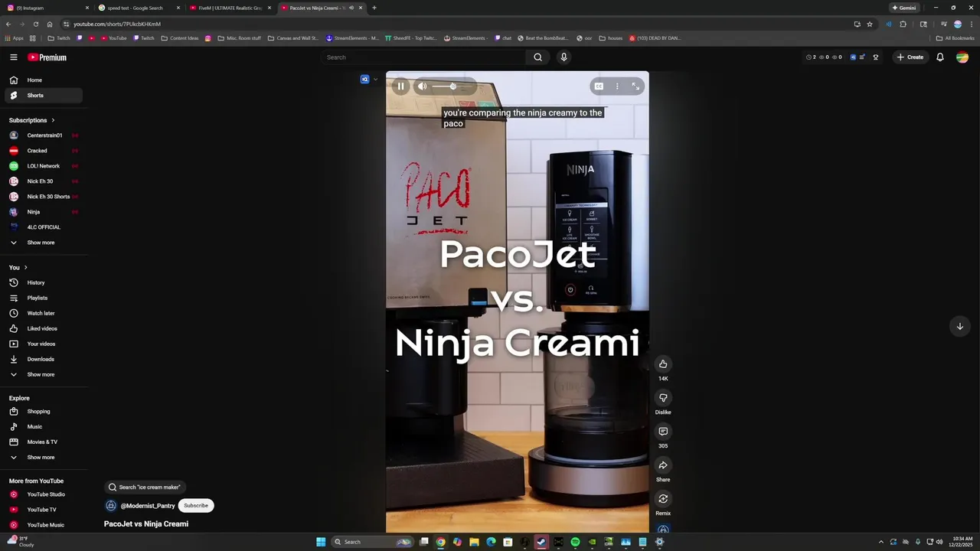The image size is (980, 551).
Task: Open a new browser tab
Action: pos(374,8)
